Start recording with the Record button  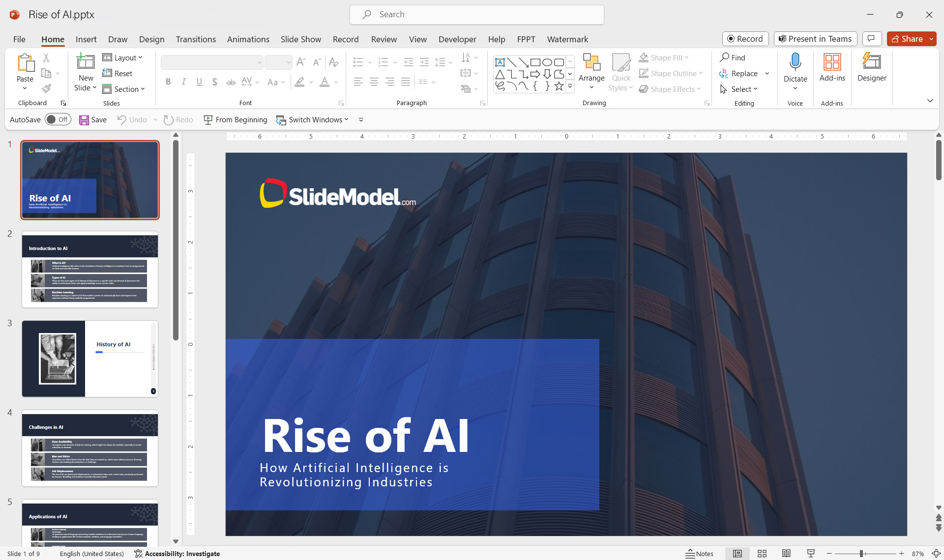tap(745, 39)
